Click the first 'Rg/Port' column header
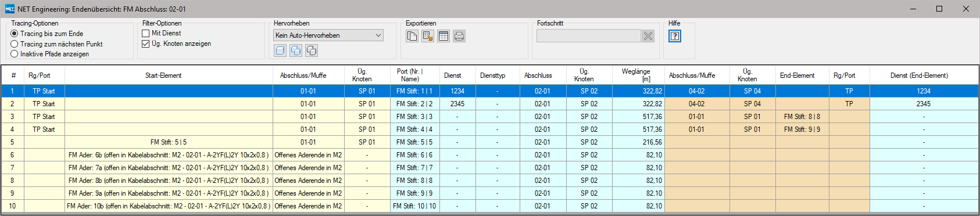The height and width of the screenshot is (216, 980). [x=45, y=75]
